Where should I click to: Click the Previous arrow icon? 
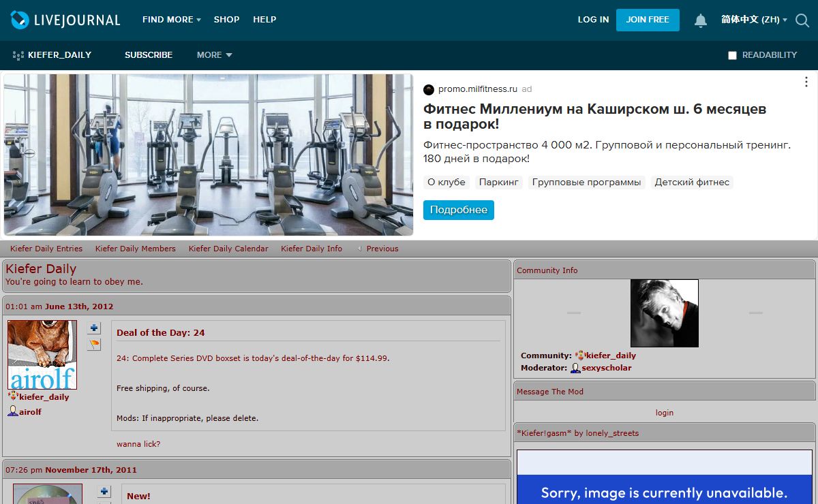click(359, 249)
